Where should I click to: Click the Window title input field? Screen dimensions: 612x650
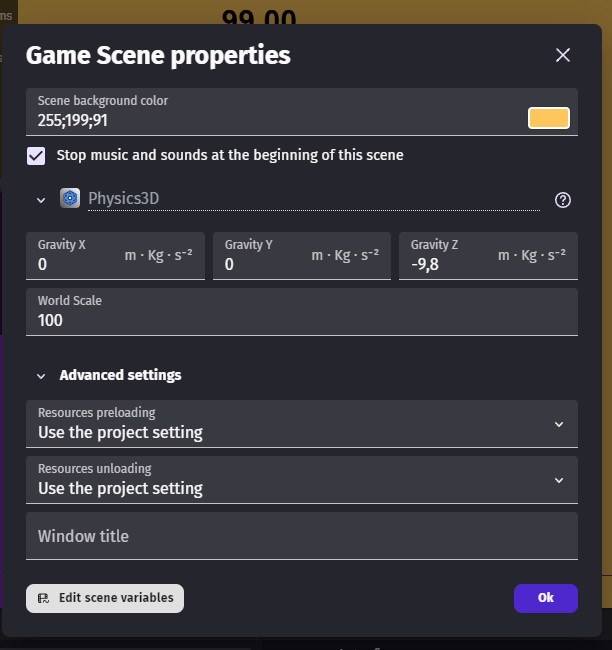[301, 536]
